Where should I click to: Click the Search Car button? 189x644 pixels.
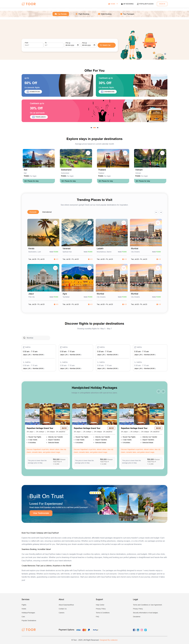click(x=107, y=45)
